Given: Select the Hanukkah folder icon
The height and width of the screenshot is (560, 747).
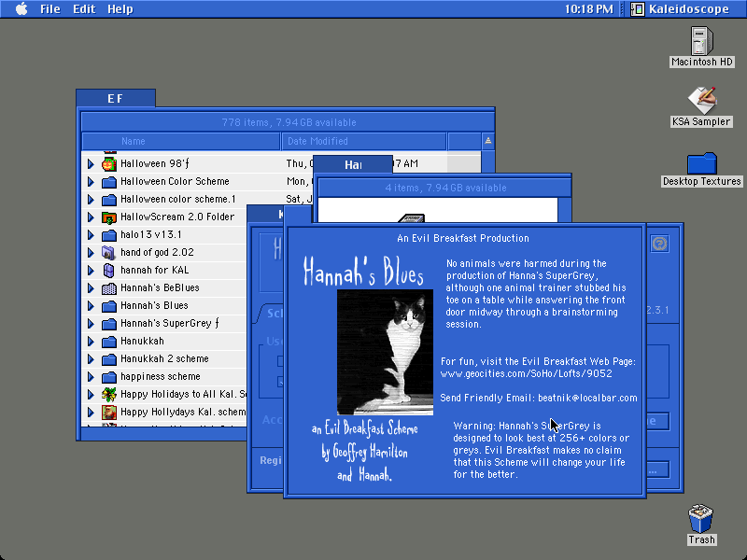Looking at the screenshot, I should [x=109, y=342].
